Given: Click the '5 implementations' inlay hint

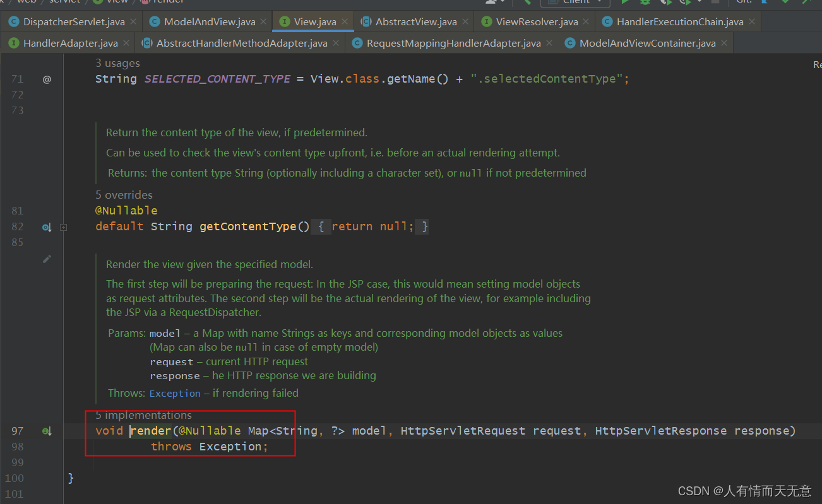Looking at the screenshot, I should 143,415.
